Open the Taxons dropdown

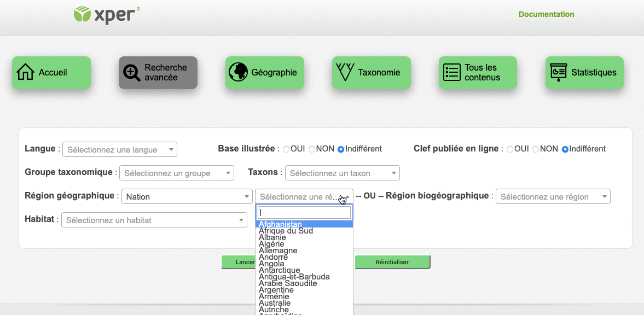point(342,173)
